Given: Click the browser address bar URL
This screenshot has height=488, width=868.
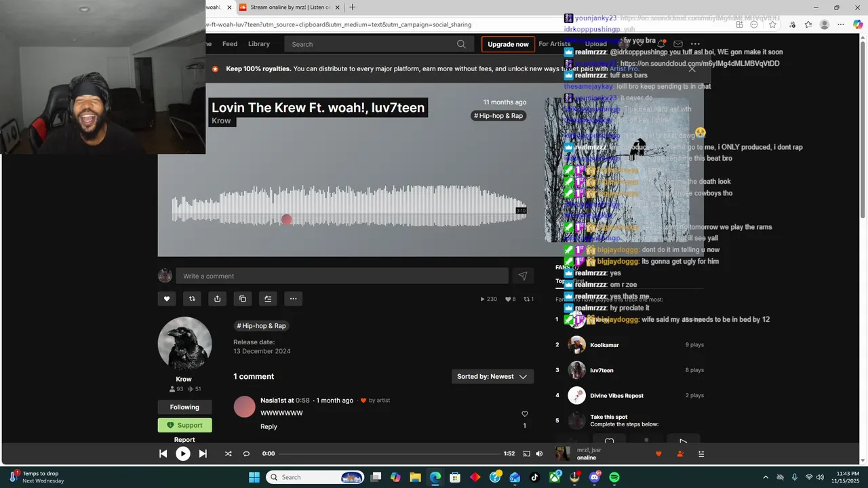Looking at the screenshot, I should pos(338,24).
